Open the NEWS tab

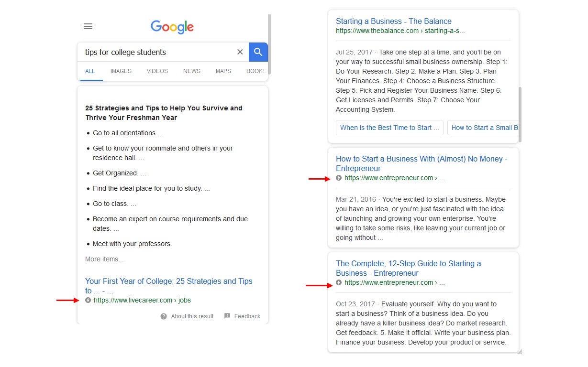tap(192, 71)
